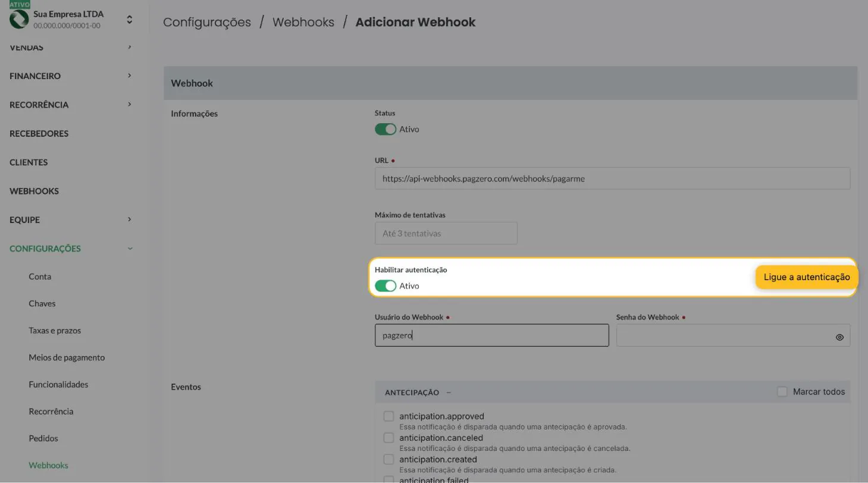
Task: Open the Recorrência settings submenu item
Action: pos(51,411)
